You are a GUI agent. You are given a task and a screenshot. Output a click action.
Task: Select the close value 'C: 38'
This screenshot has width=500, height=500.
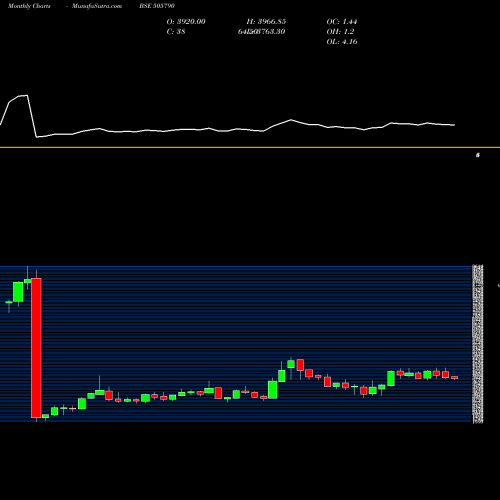point(176,31)
